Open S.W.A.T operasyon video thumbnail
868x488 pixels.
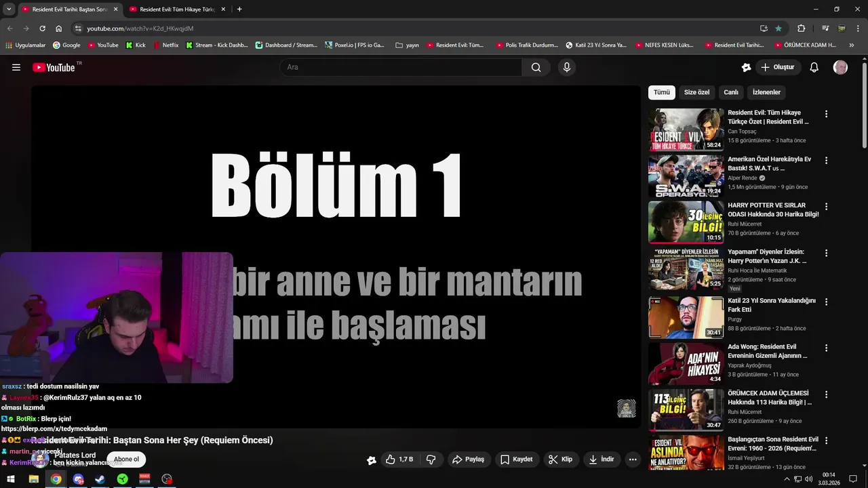pos(686,176)
